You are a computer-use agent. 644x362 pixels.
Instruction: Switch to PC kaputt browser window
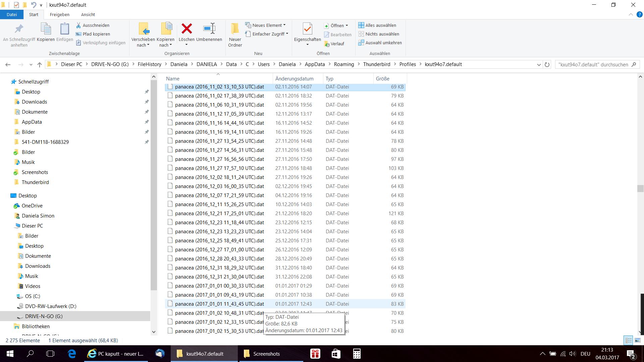coord(116,354)
